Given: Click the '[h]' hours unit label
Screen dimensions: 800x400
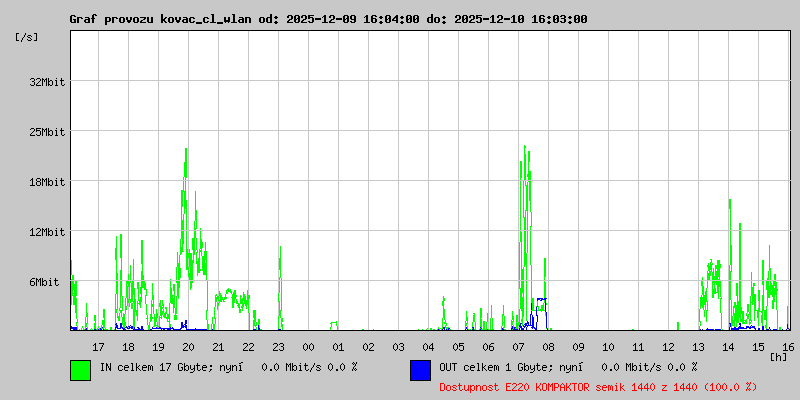Looking at the screenshot, I should pos(778,356).
